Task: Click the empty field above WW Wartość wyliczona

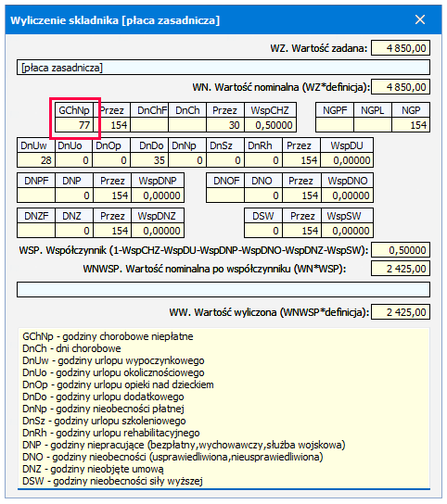Action: point(223,290)
